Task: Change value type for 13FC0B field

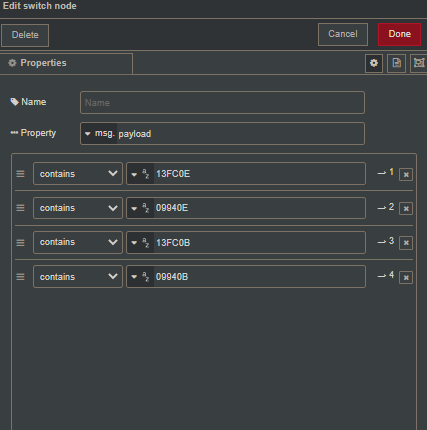Action: pos(140,242)
